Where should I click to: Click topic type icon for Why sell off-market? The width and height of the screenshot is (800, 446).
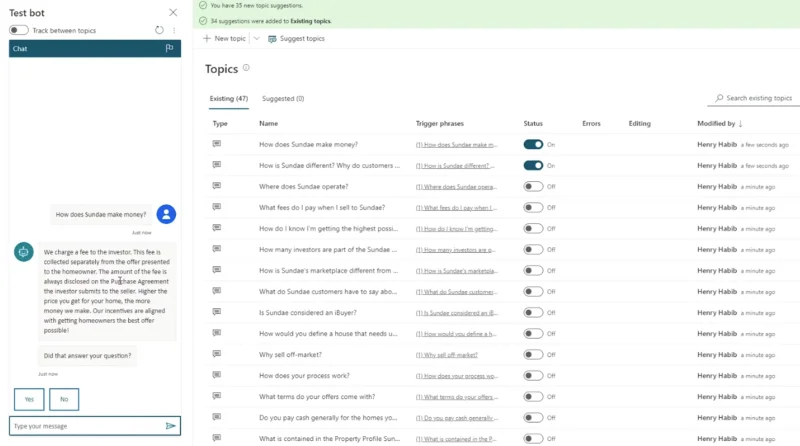(217, 354)
